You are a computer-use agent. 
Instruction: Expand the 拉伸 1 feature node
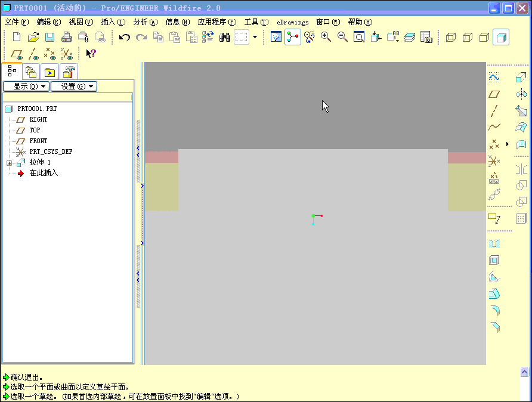(x=9, y=163)
